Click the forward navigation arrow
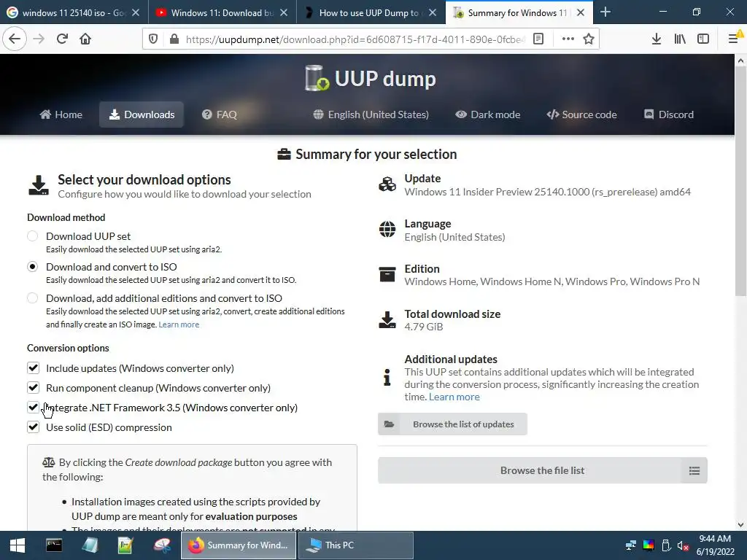 [x=39, y=39]
